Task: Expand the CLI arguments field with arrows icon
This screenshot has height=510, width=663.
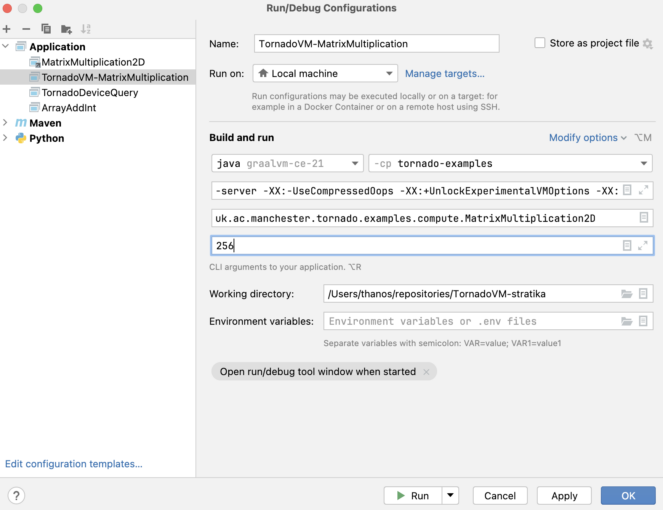Action: tap(644, 245)
